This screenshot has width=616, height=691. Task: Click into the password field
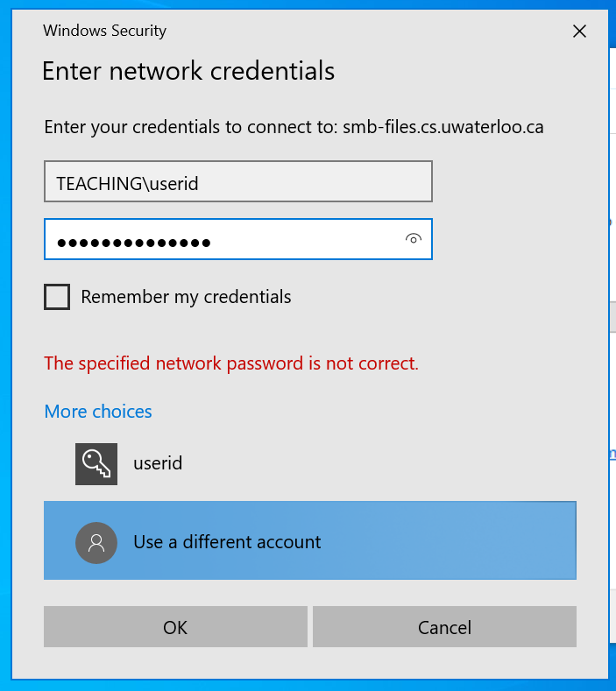pos(219,240)
